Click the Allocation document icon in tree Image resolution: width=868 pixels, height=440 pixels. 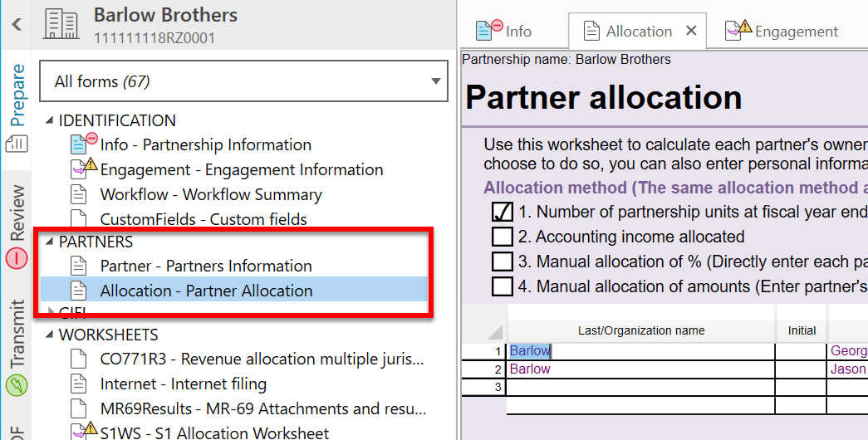point(79,291)
